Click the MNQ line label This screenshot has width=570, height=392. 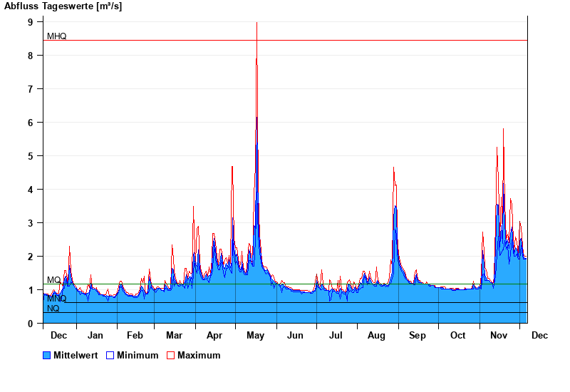point(56,299)
